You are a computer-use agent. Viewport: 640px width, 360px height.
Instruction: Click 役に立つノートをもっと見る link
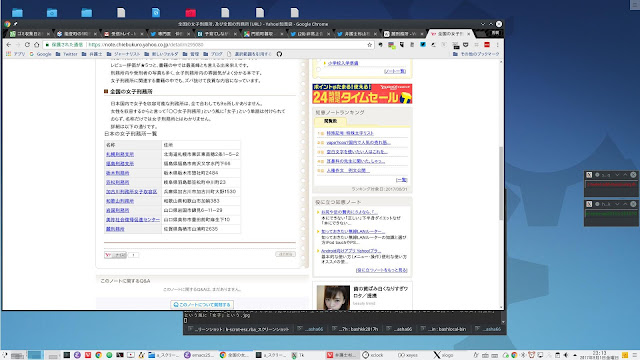(382, 270)
